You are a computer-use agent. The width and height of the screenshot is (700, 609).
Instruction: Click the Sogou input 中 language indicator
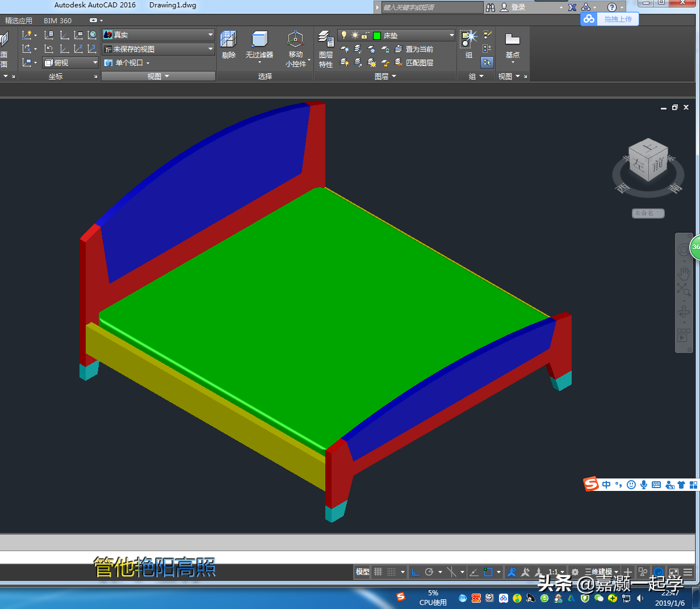(x=606, y=485)
